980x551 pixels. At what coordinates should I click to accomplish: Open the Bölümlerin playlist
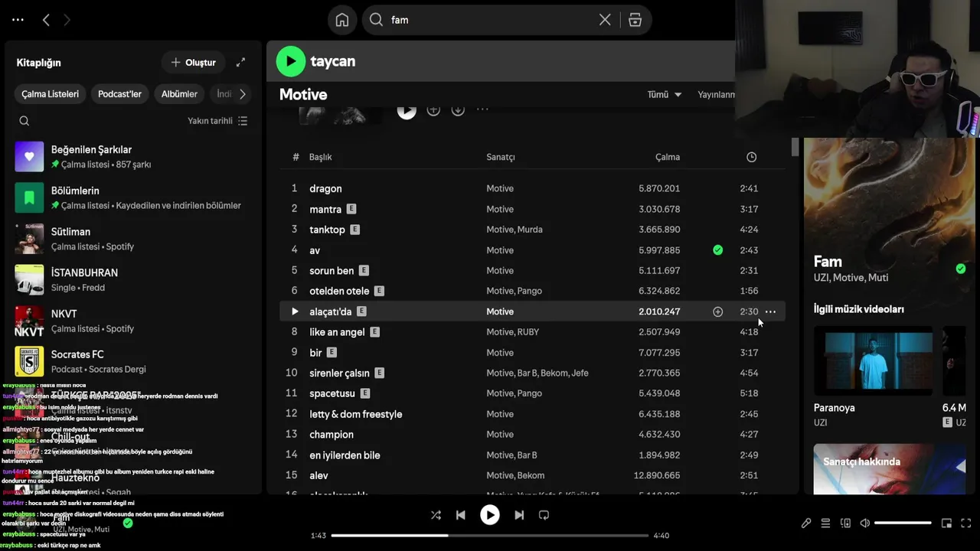coord(133,197)
